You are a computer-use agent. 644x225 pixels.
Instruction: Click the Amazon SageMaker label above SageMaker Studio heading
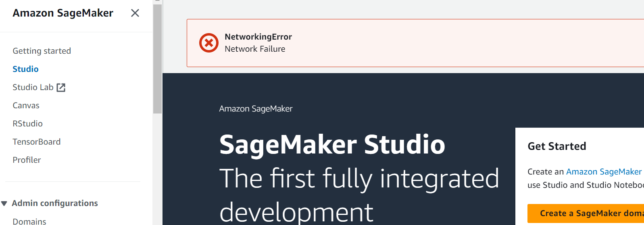click(x=256, y=109)
